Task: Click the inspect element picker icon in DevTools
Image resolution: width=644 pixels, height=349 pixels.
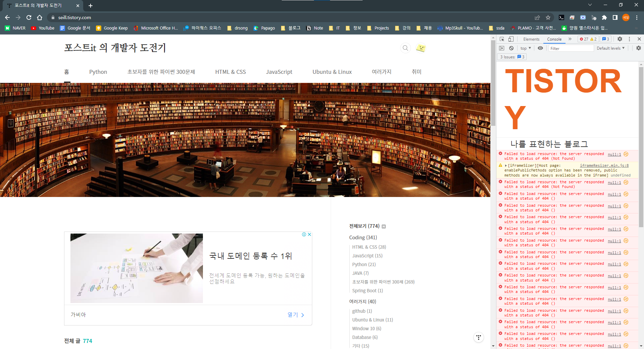Action: (x=502, y=39)
